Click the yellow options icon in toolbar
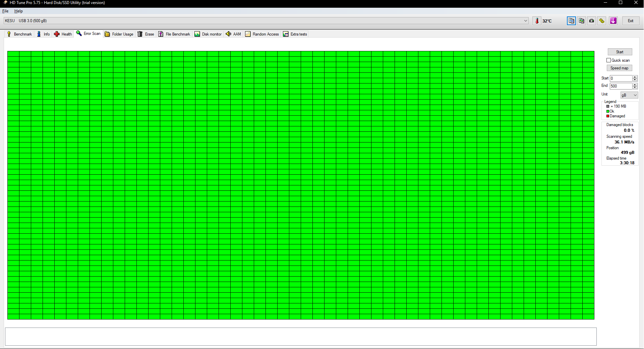The height and width of the screenshot is (349, 644). 602,21
